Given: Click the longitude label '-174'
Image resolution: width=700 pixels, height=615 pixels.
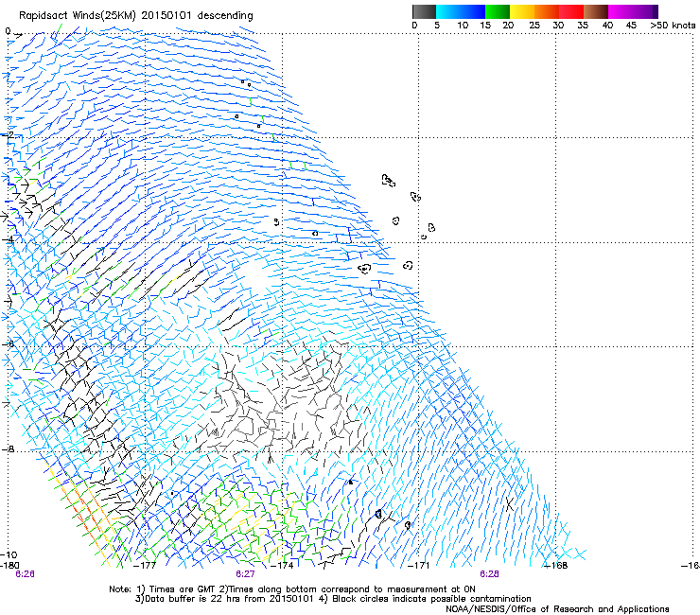Looking at the screenshot, I should 282,565.
